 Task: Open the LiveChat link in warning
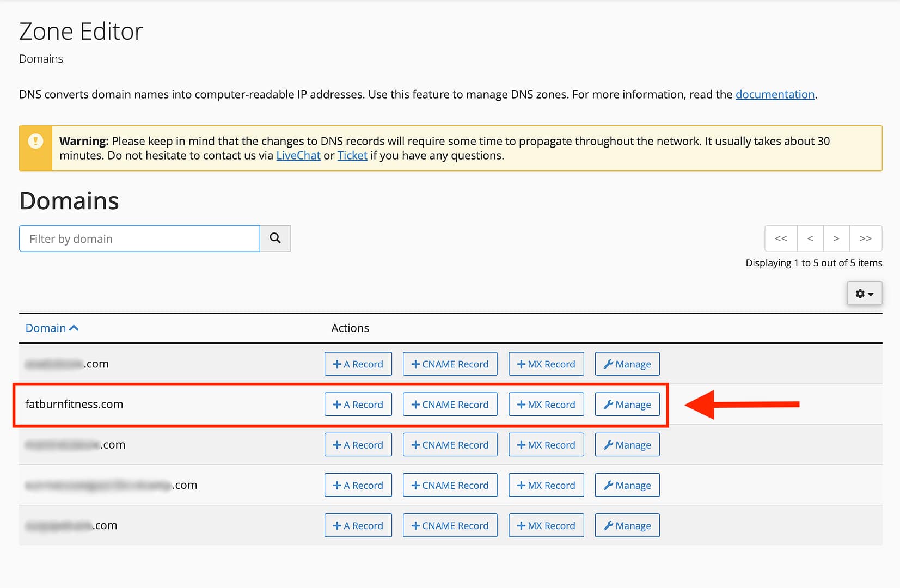pyautogui.click(x=298, y=155)
